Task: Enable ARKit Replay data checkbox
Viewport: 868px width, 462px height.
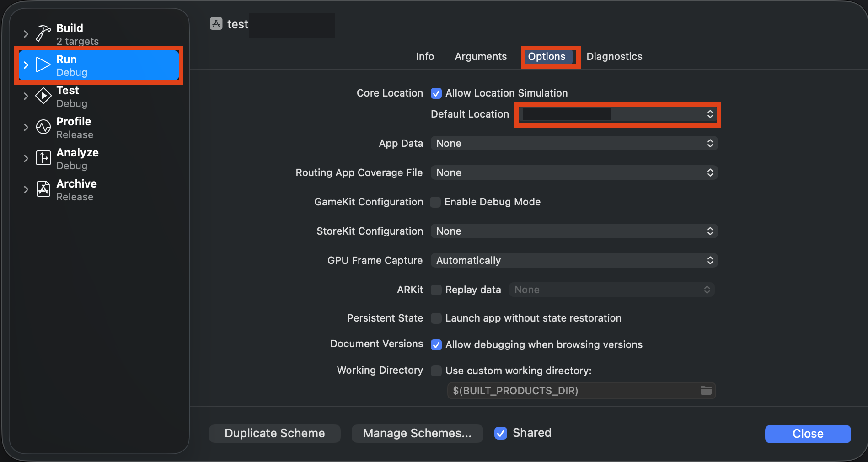Action: point(436,290)
